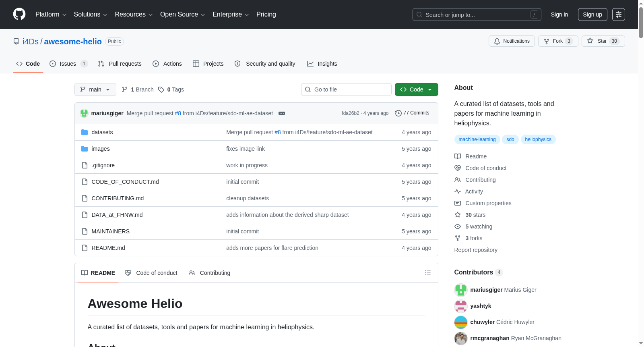Click the Pricing link

pos(266,15)
